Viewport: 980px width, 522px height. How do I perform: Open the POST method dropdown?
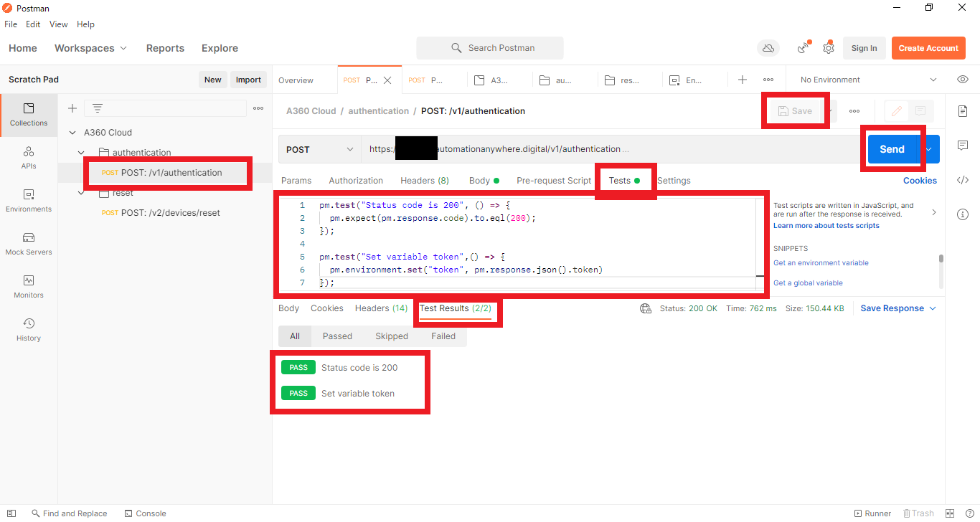(320, 149)
